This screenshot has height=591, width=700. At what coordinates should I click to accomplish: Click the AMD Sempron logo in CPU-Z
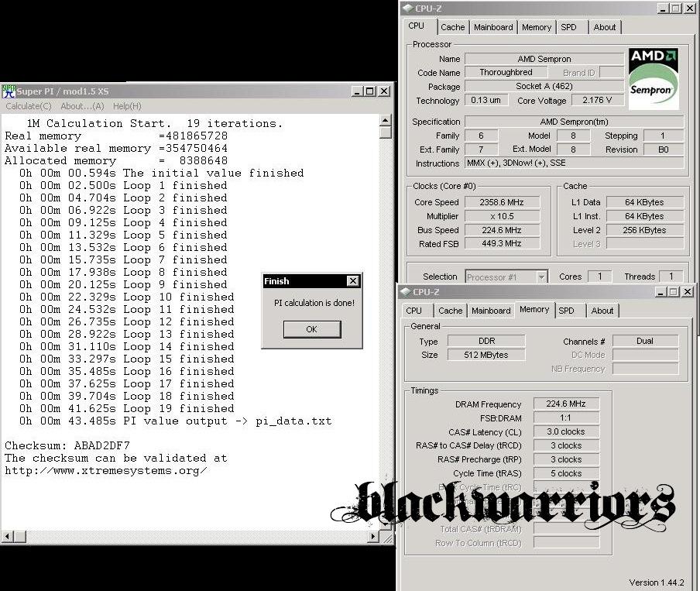pos(654,79)
